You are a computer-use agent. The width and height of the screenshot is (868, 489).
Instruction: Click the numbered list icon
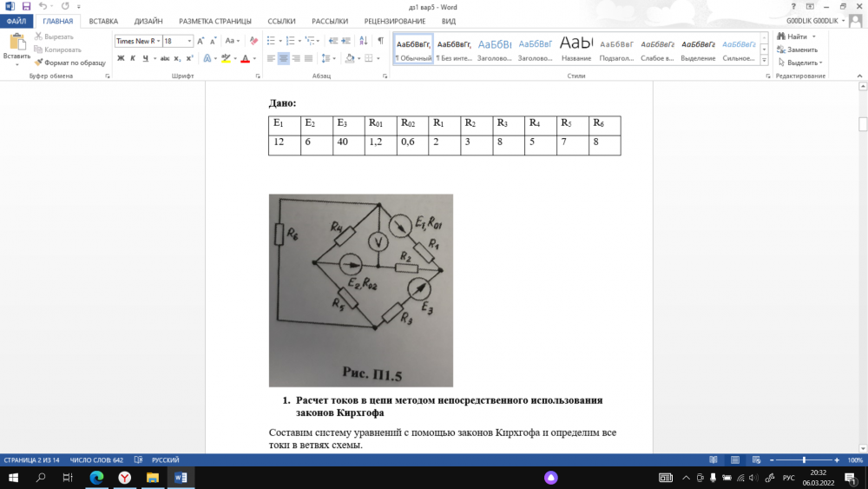pyautogui.click(x=291, y=41)
